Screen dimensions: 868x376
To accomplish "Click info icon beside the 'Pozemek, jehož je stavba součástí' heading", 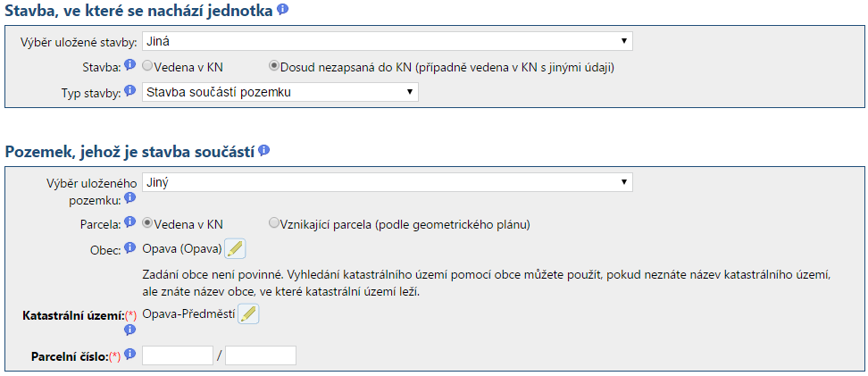I will 264,151.
